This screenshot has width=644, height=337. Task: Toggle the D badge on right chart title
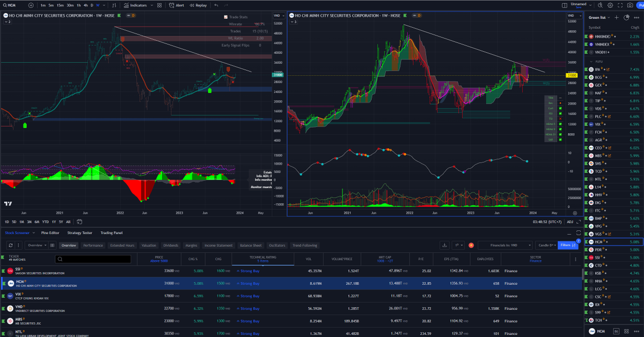click(x=419, y=16)
